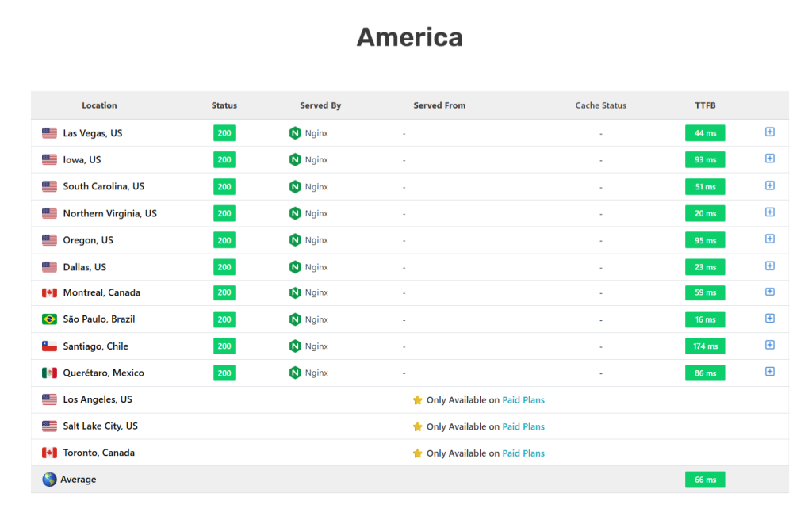Click the US flag icon beside Iowa, US
The image size is (812, 516).
point(49,159)
